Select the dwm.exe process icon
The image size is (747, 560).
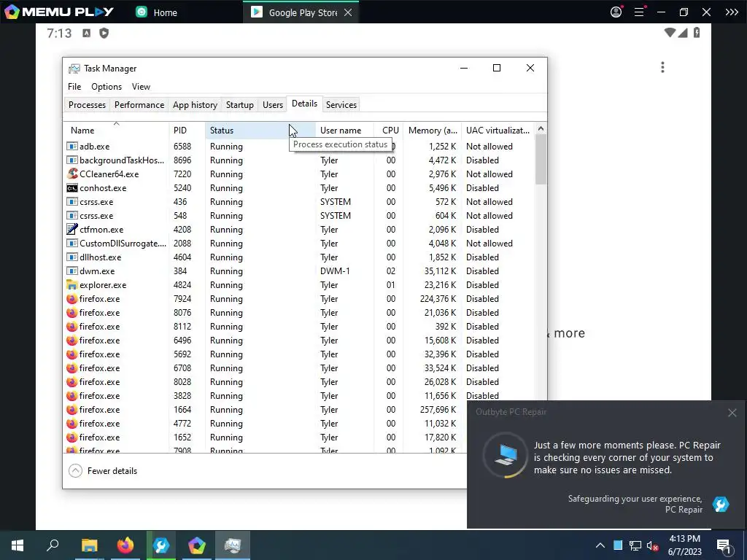72,271
